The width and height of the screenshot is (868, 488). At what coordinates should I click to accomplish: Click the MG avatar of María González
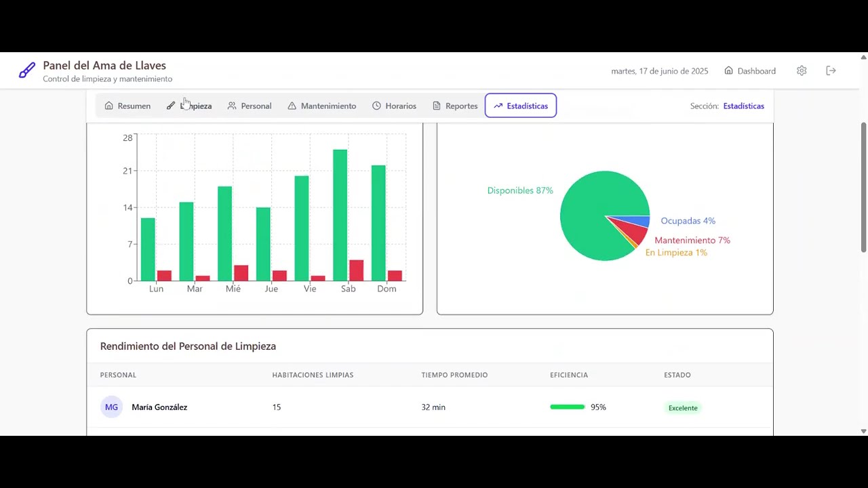111,407
